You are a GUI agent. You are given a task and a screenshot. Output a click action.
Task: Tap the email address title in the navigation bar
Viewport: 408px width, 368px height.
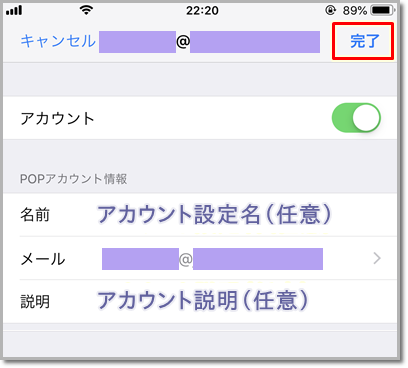(209, 42)
